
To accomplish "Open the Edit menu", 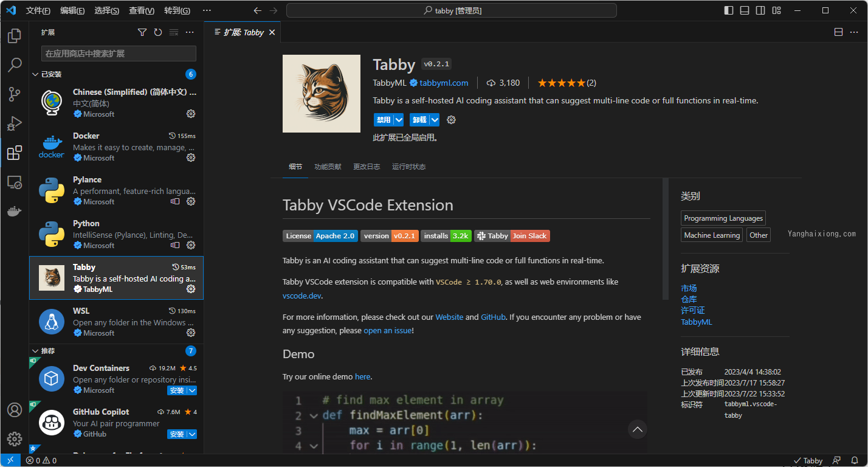I will coord(72,10).
